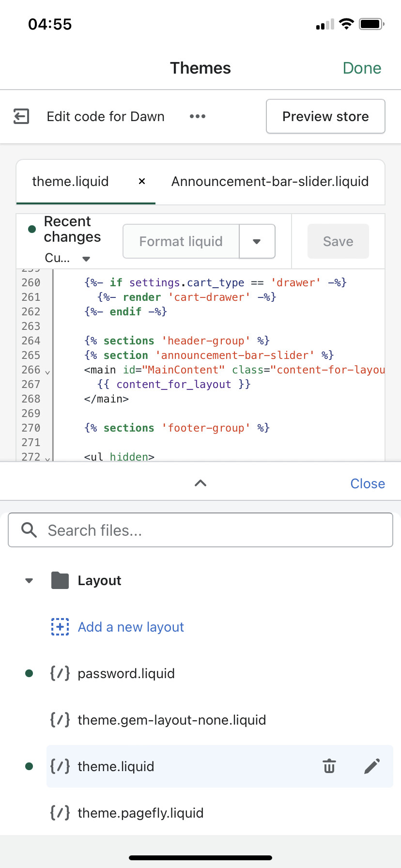Delete theme.liquid using trash icon
This screenshot has height=868, width=401.
pos(329,766)
